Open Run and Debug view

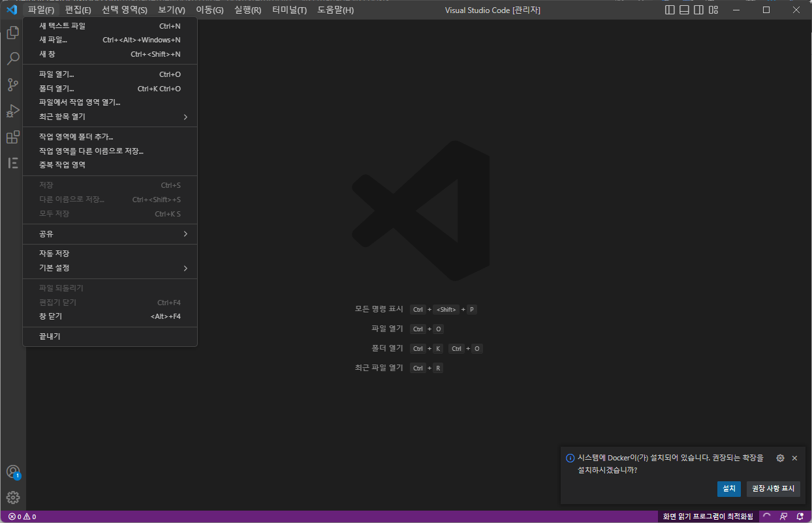pos(12,111)
